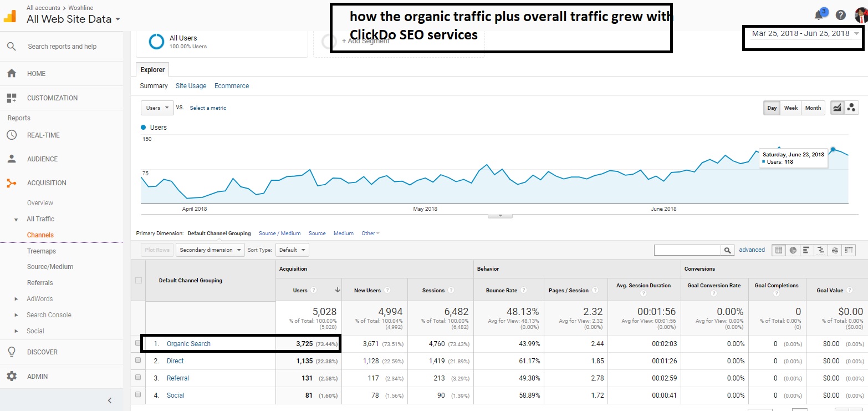Open the user account avatar
The image size is (868, 411).
point(860,14)
